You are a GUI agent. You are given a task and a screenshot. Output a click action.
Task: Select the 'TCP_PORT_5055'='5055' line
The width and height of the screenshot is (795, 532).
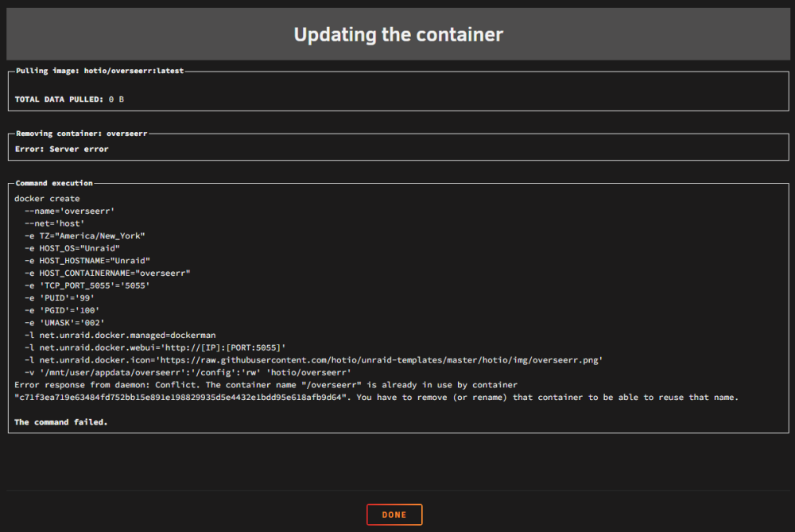[87, 285]
